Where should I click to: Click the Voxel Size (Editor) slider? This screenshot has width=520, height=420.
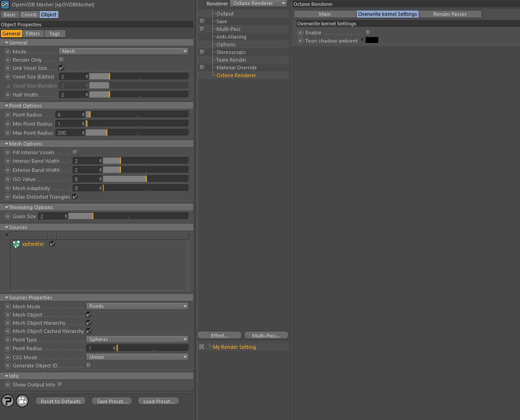click(139, 77)
